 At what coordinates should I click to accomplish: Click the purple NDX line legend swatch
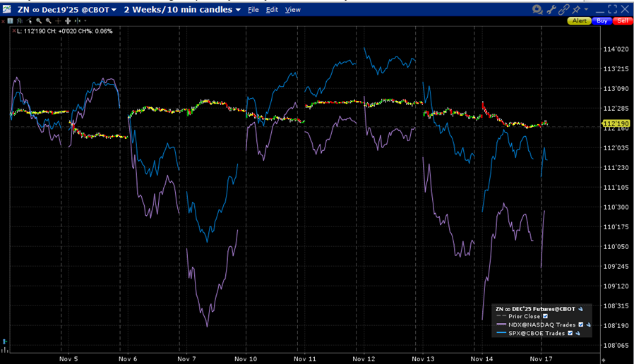pos(501,324)
